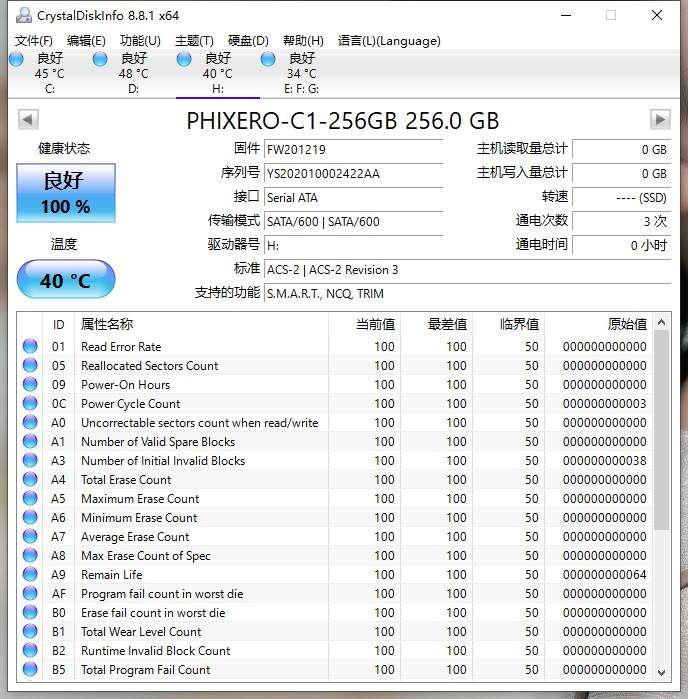Click blue health orb on D: drive tab

click(x=100, y=59)
